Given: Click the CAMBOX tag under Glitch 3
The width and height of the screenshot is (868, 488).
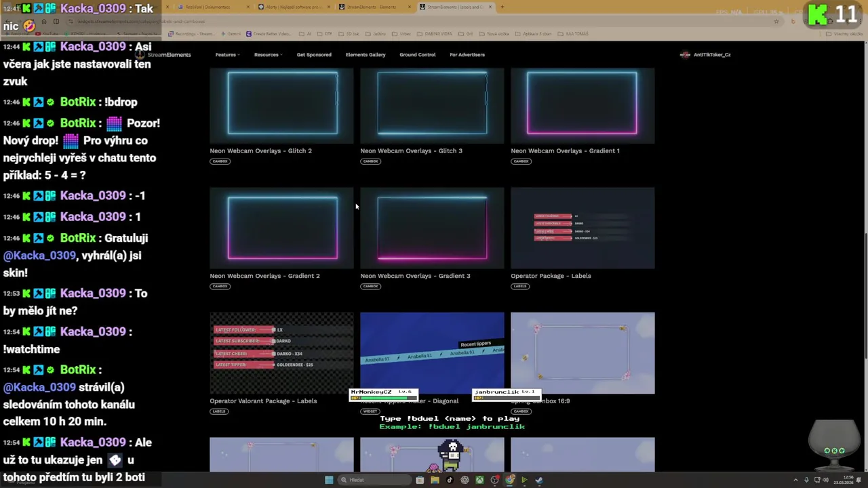Looking at the screenshot, I should (370, 161).
